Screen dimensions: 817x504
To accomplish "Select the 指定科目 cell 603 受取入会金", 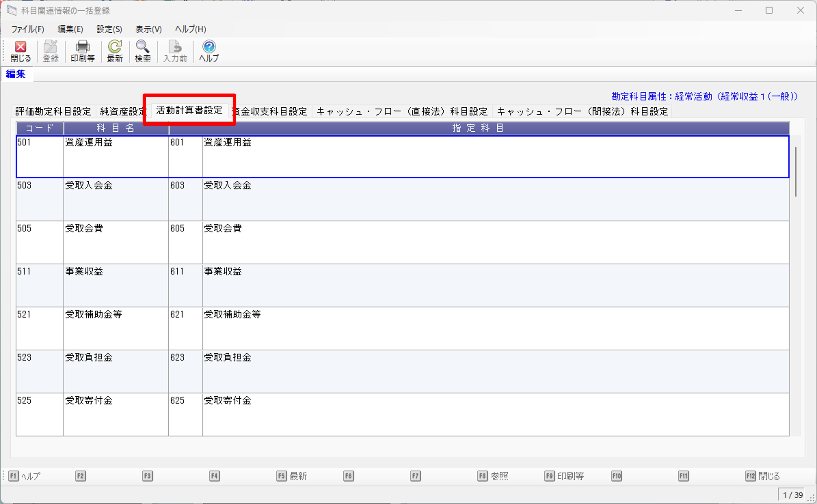I will 228,186.
